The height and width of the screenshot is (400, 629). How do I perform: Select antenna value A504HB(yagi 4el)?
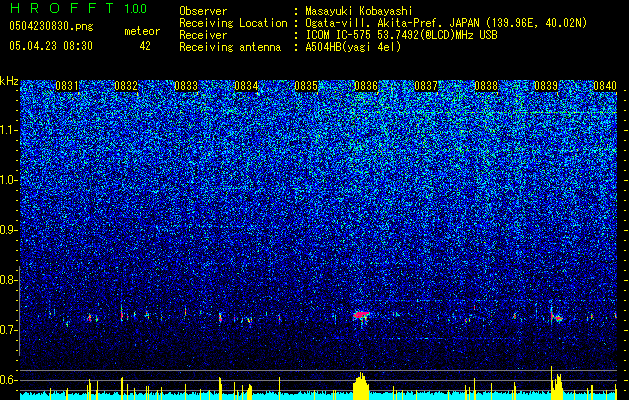(353, 47)
